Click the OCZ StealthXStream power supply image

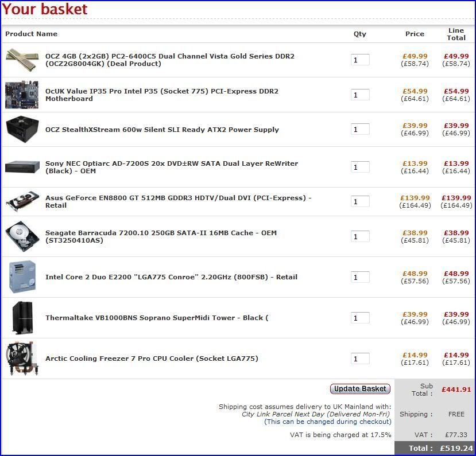[22, 129]
